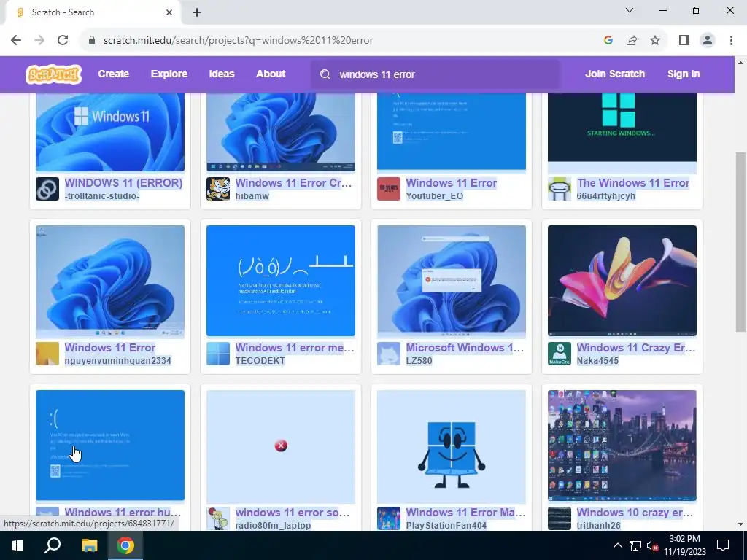Open 'WINDOWS 11 (ERROR)' project title
The width and height of the screenshot is (747, 560).
(x=123, y=183)
